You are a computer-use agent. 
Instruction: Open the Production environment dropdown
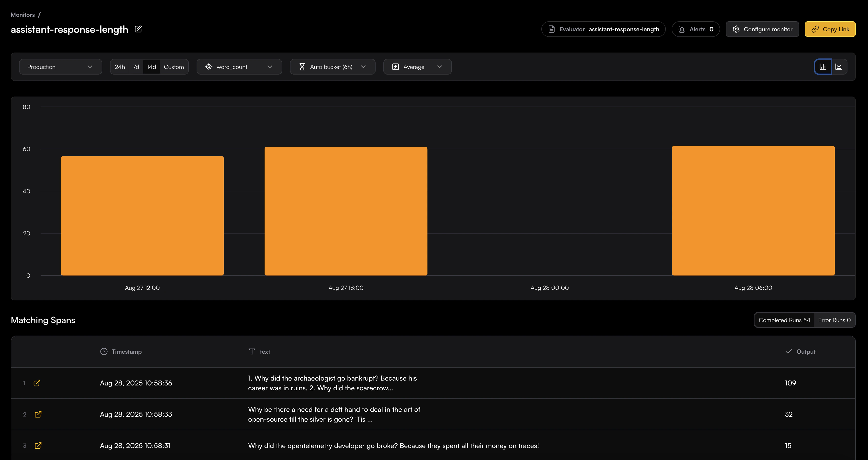60,67
